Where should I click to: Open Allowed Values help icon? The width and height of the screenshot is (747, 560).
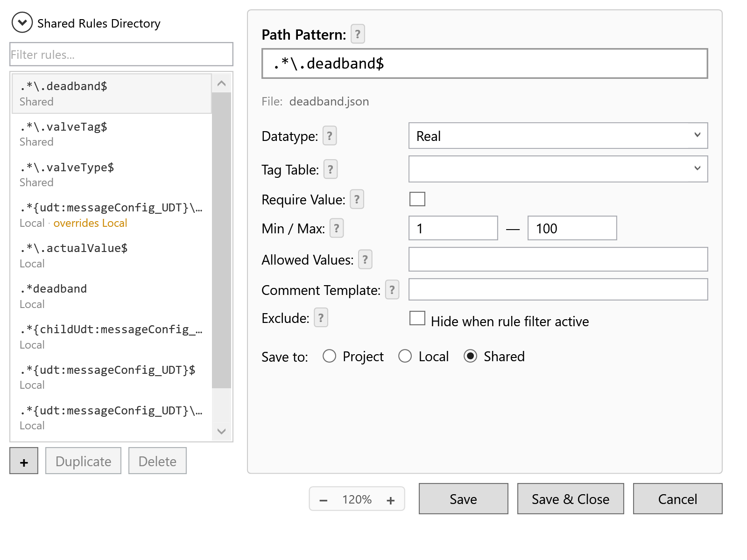pos(365,259)
